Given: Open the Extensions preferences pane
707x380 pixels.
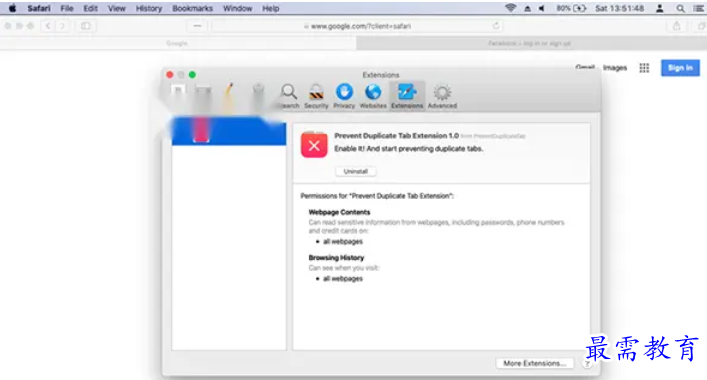Looking at the screenshot, I should pos(407,96).
